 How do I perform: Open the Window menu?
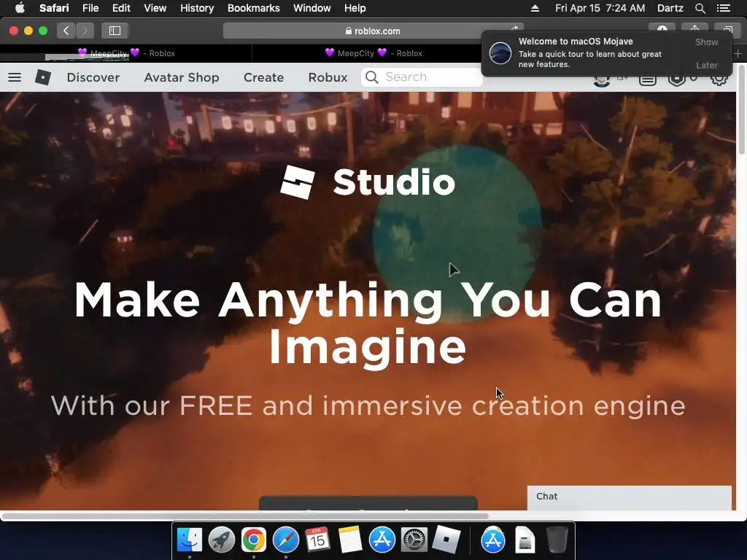point(312,8)
